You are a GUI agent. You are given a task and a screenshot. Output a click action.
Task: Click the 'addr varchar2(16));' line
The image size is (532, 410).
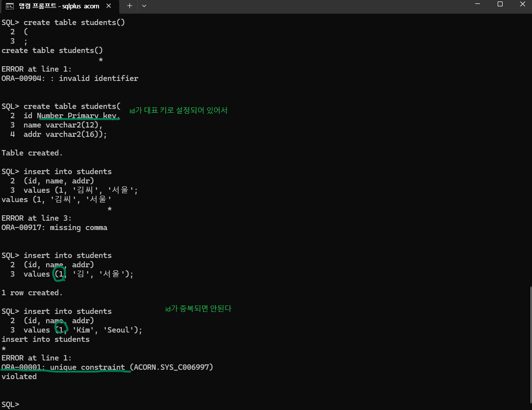[65, 134]
